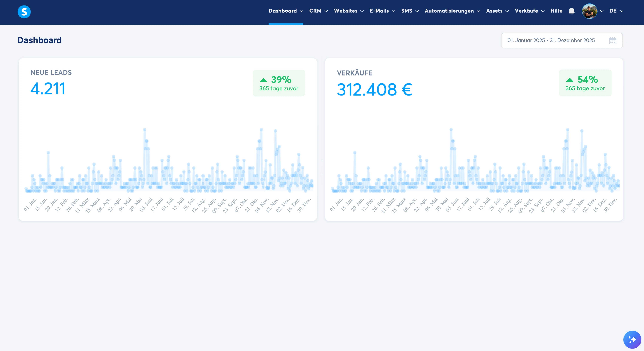Expand the Verkäufe nav dropdown chevron
Viewport: 644px width, 351px height.
pyautogui.click(x=543, y=11)
